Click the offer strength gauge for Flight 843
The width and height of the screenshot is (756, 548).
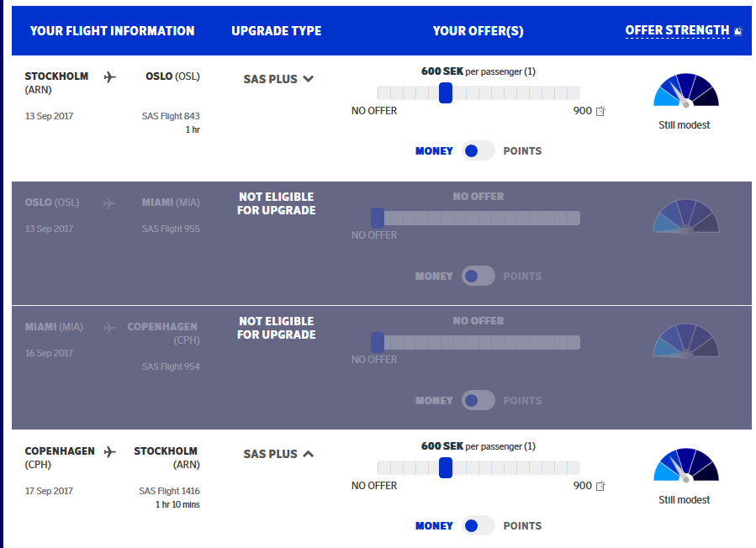pyautogui.click(x=685, y=91)
